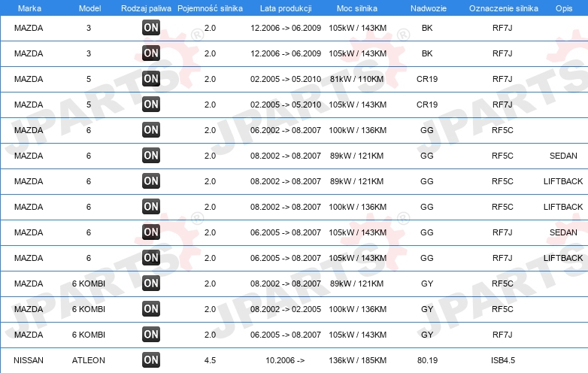Image resolution: width=588 pixels, height=373 pixels.
Task: Click ON fuel icon in the RF7J LIFTBACK row
Action: pos(151,257)
